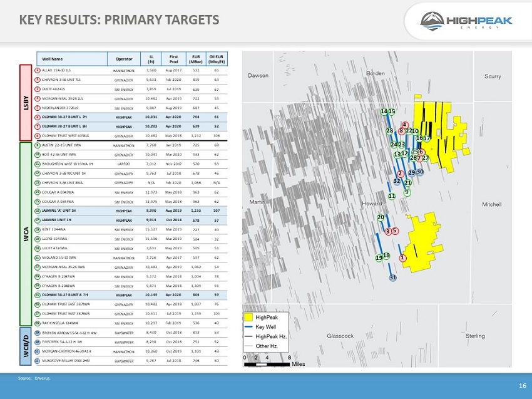Select the EUR (MBoe) column header
Viewport: 532px width, 399px height.
pyautogui.click(x=196, y=59)
